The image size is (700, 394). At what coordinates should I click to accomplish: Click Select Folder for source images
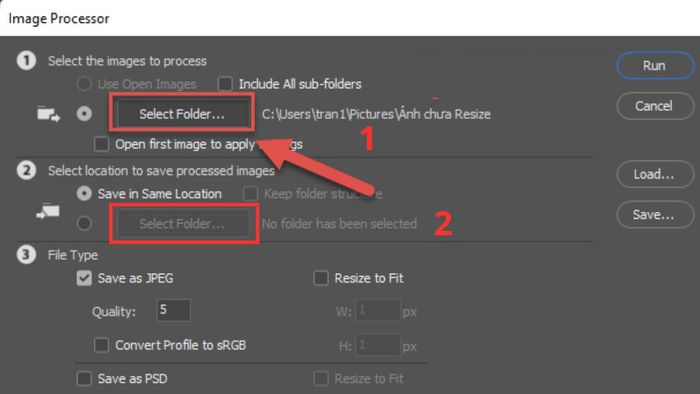tap(182, 113)
